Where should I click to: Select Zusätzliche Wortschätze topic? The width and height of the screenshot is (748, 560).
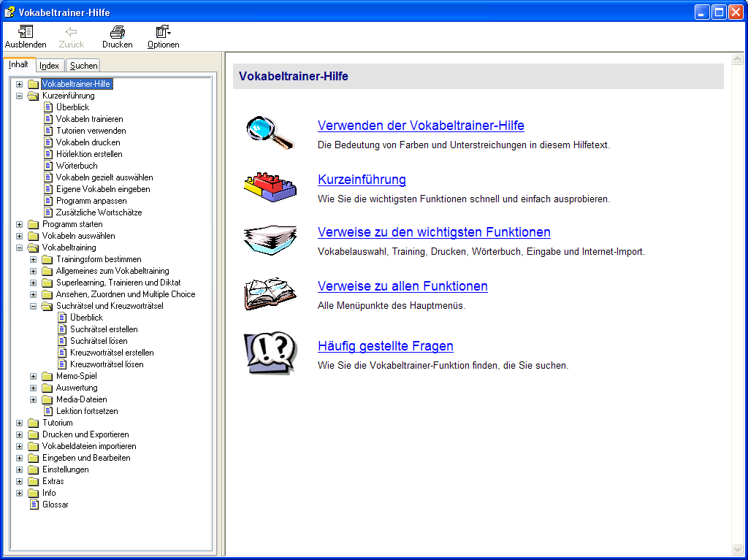(99, 212)
